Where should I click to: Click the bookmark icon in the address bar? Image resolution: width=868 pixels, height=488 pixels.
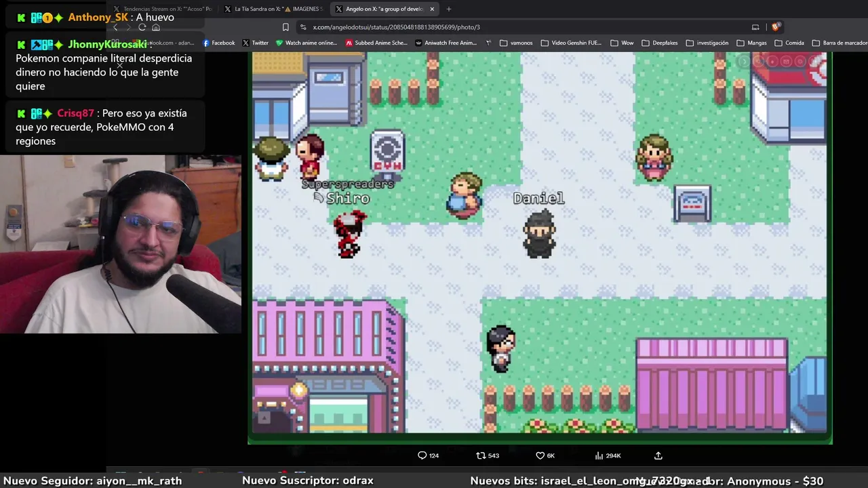coord(285,27)
